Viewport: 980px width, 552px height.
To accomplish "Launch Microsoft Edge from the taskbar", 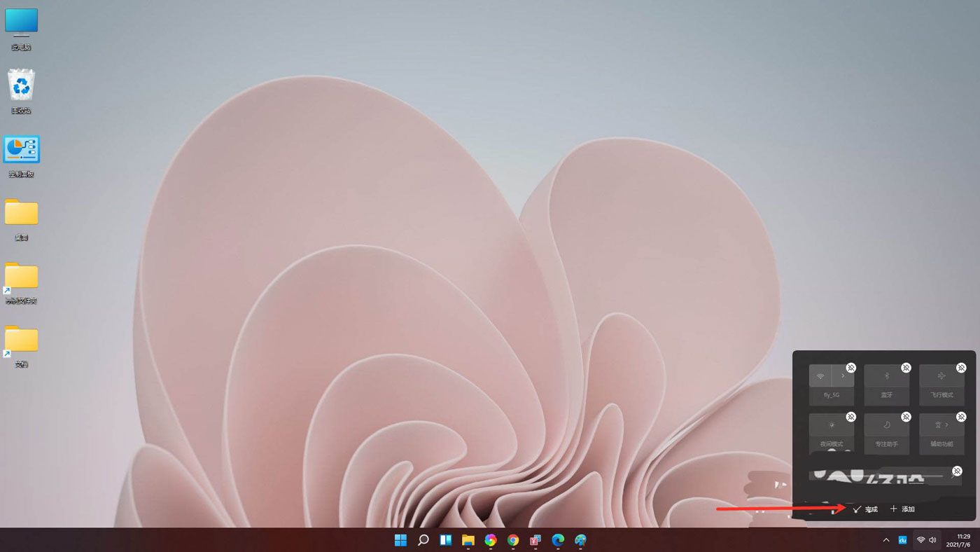I will [557, 539].
